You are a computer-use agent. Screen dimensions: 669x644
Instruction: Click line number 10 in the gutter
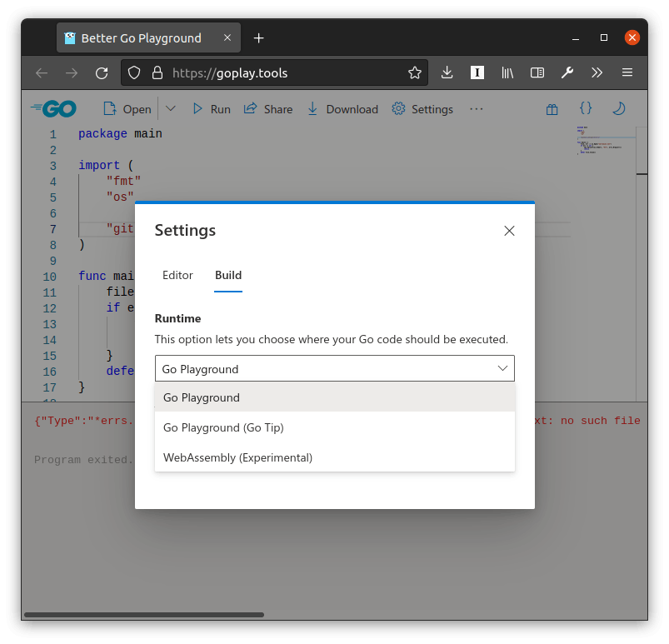(49, 277)
